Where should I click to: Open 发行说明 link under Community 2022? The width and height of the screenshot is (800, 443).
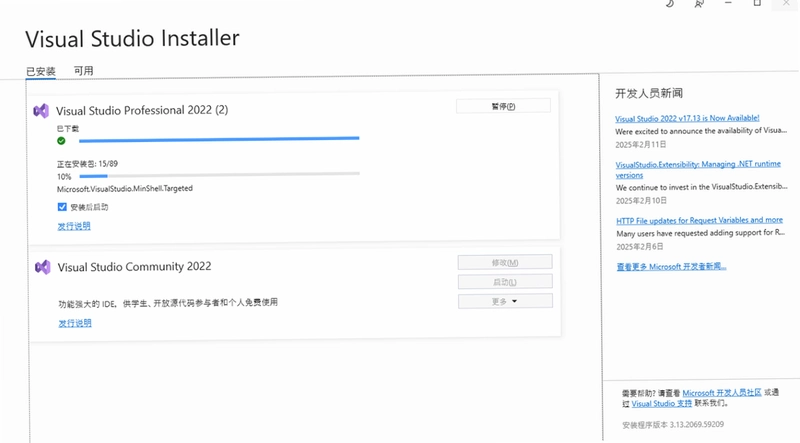click(75, 323)
